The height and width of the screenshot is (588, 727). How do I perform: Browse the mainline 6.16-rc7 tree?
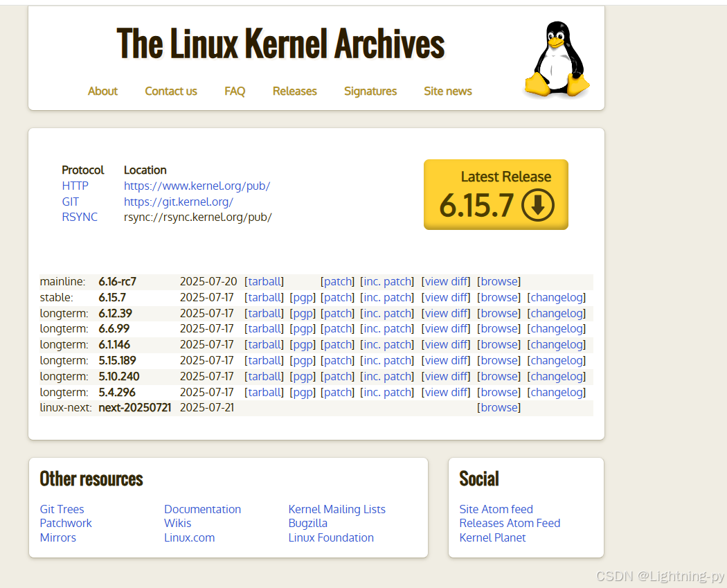499,281
